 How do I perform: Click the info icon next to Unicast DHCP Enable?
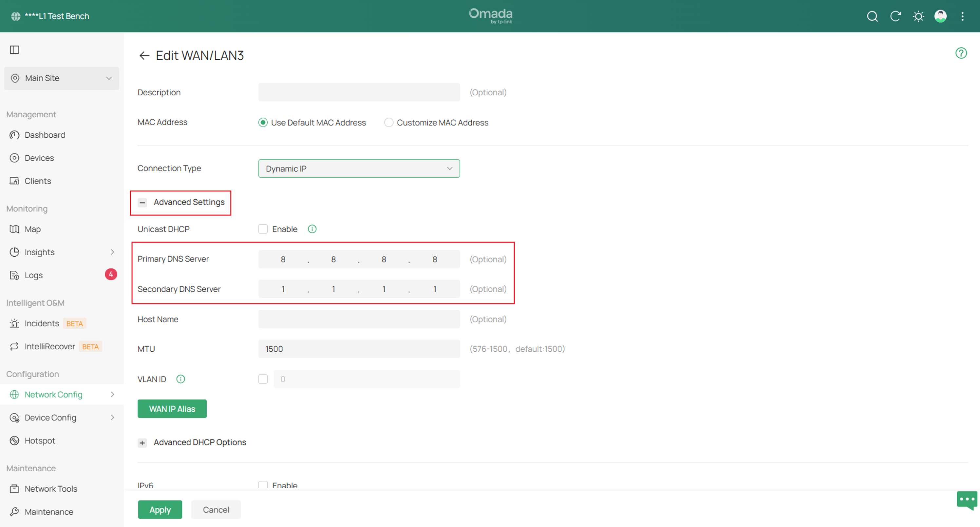tap(312, 229)
